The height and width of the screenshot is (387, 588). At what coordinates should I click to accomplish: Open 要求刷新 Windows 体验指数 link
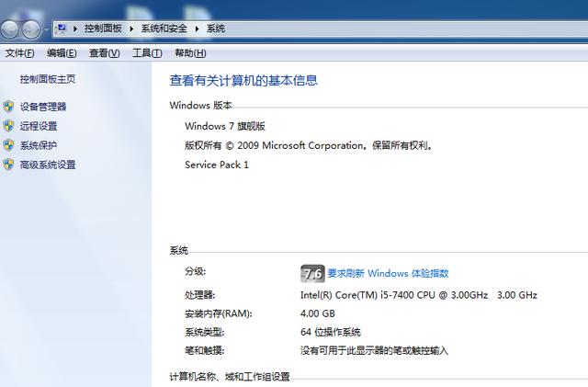pos(388,273)
